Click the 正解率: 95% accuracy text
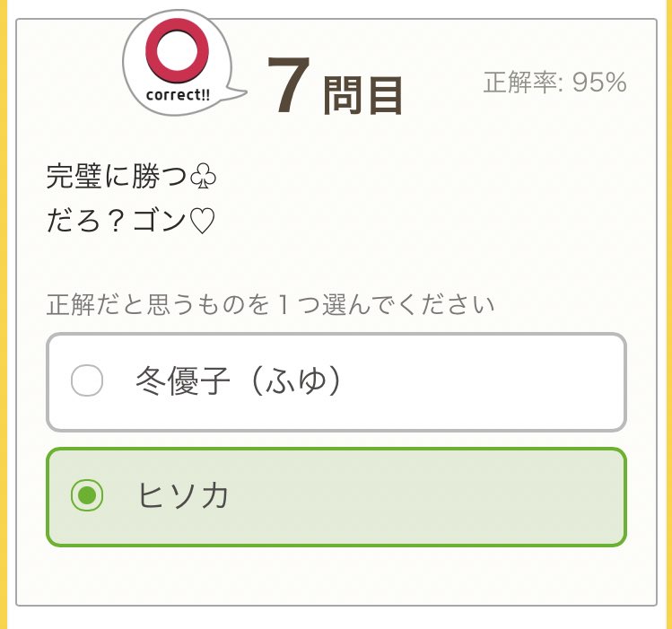This screenshot has height=629, width=672. 555,83
